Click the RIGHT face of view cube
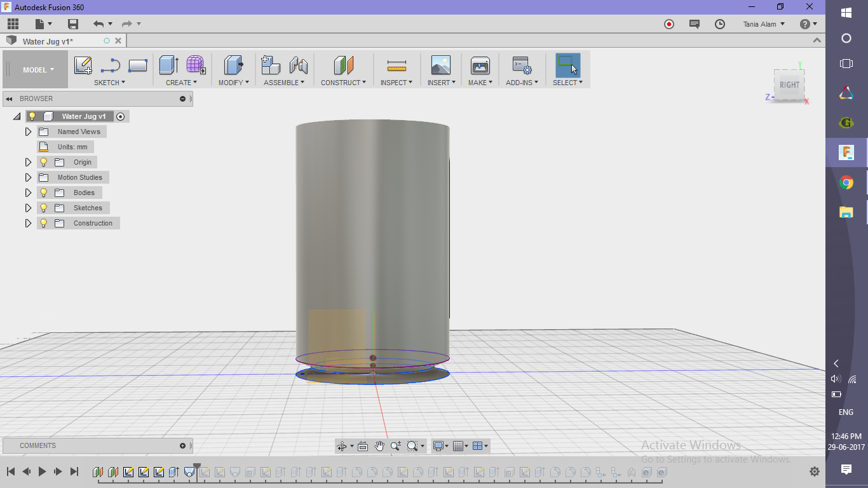Image resolution: width=868 pixels, height=488 pixels. click(x=790, y=85)
